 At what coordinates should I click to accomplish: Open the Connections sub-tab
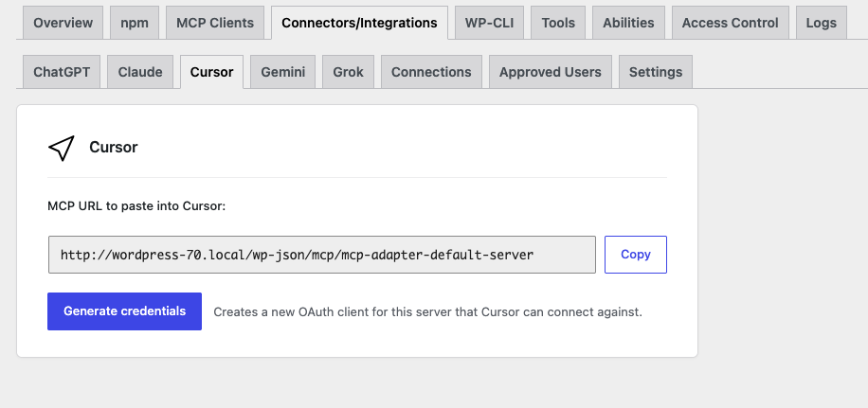coord(431,72)
